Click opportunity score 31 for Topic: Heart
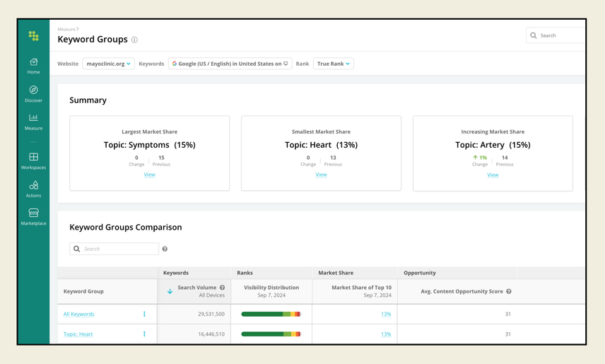605x364 pixels. [507, 334]
